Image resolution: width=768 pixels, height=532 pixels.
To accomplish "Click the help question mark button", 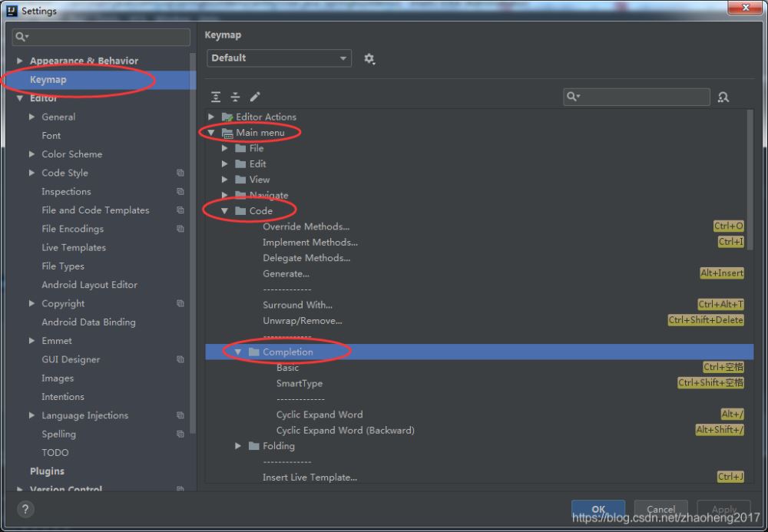I will pos(25,509).
